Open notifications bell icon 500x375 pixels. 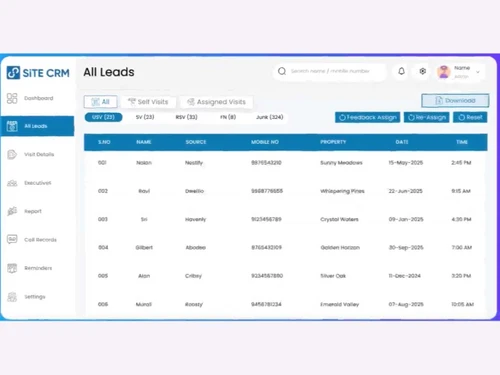(x=401, y=71)
